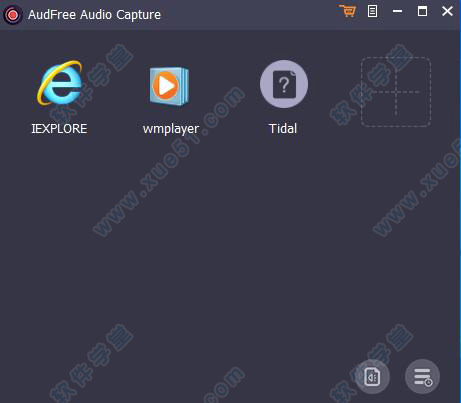Screen dimensions: 461x403
Task: Open the menu document icon in title bar
Action: (x=372, y=11)
